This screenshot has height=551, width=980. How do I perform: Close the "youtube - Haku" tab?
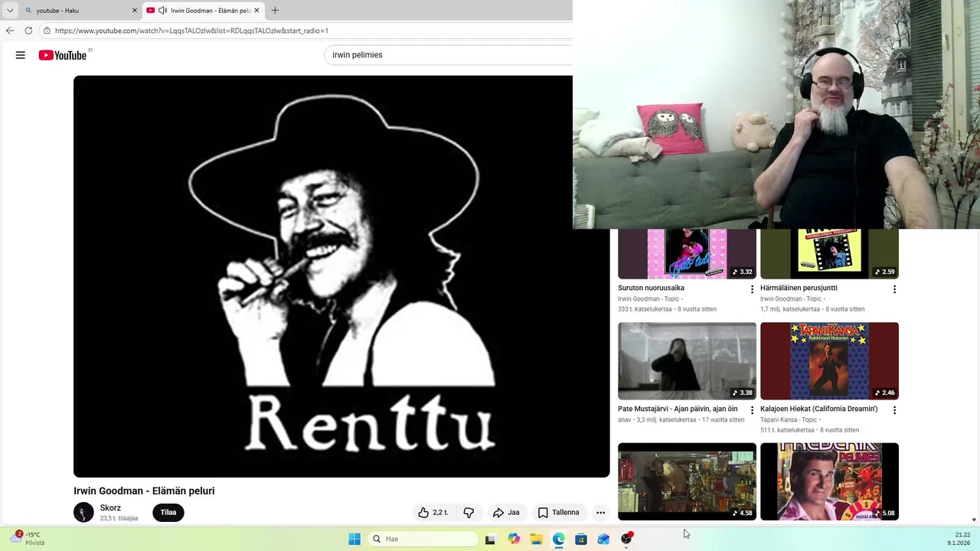[x=135, y=11]
